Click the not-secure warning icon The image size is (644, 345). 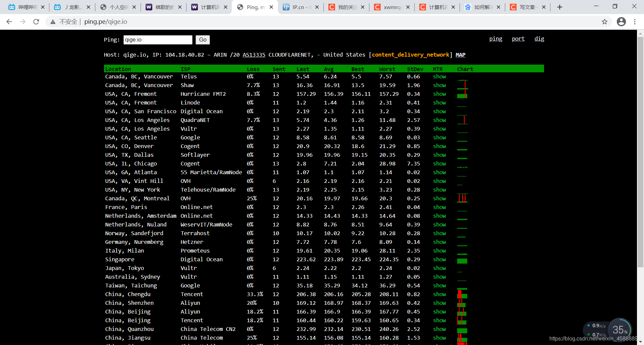tap(53, 22)
